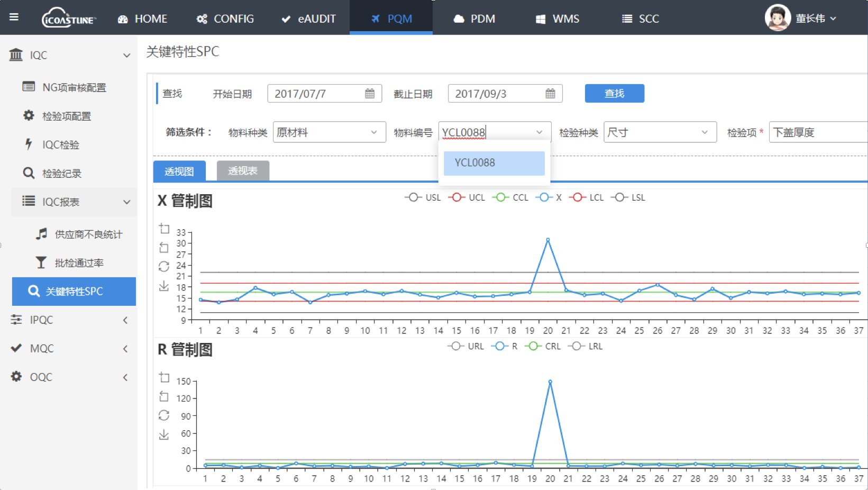Viewport: 868px width, 490px height.
Task: Open the end date calendar icon
Action: [550, 94]
